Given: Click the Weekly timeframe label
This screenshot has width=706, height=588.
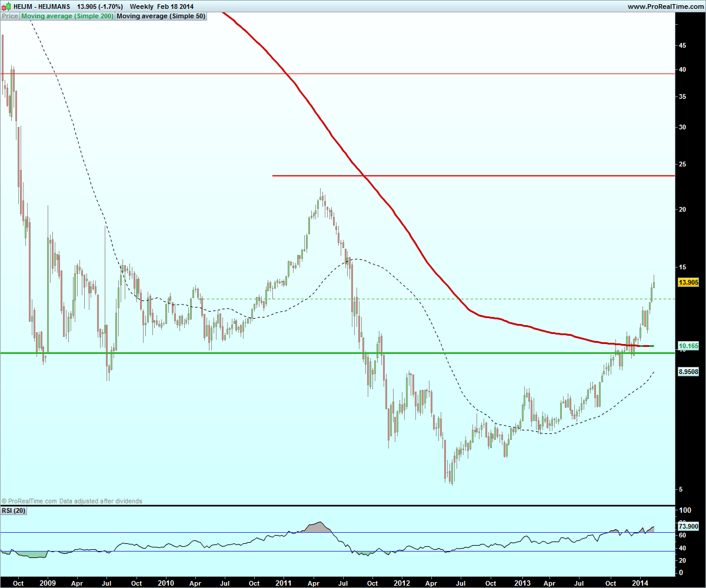Looking at the screenshot, I should click(142, 6).
